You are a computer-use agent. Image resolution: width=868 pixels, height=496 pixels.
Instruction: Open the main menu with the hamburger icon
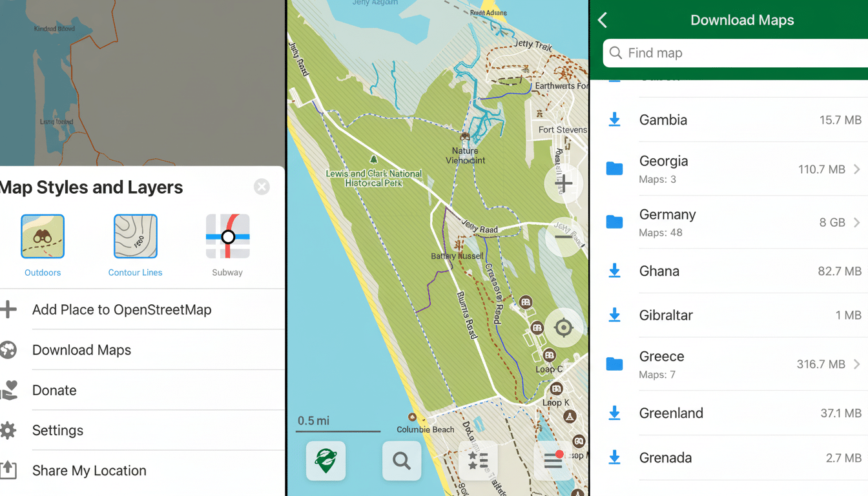click(x=553, y=461)
